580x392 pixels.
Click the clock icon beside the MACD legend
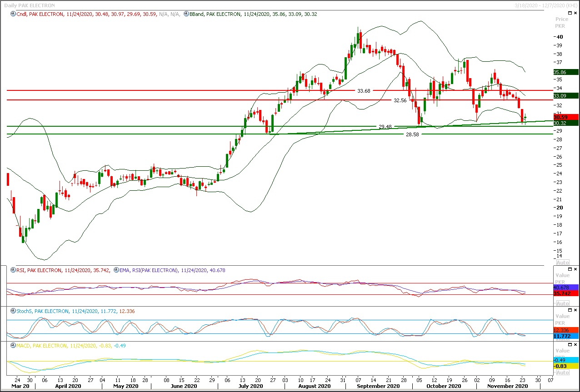(x=12, y=346)
